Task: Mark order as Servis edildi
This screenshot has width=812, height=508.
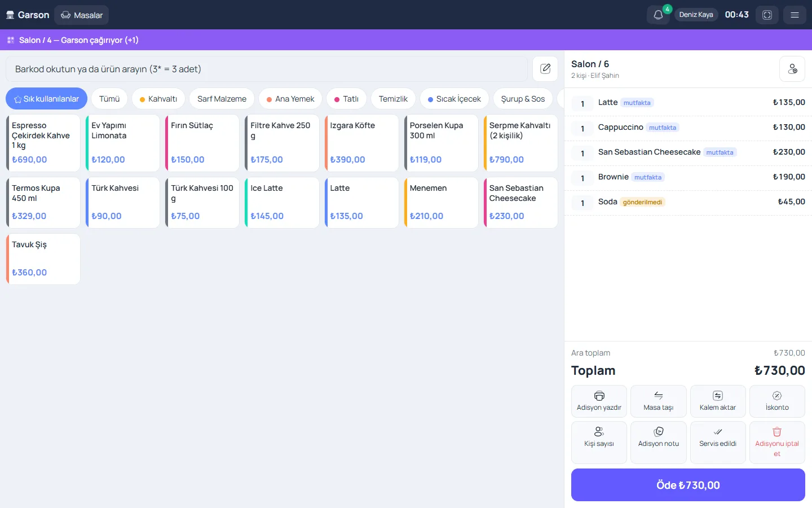Action: [718, 443]
